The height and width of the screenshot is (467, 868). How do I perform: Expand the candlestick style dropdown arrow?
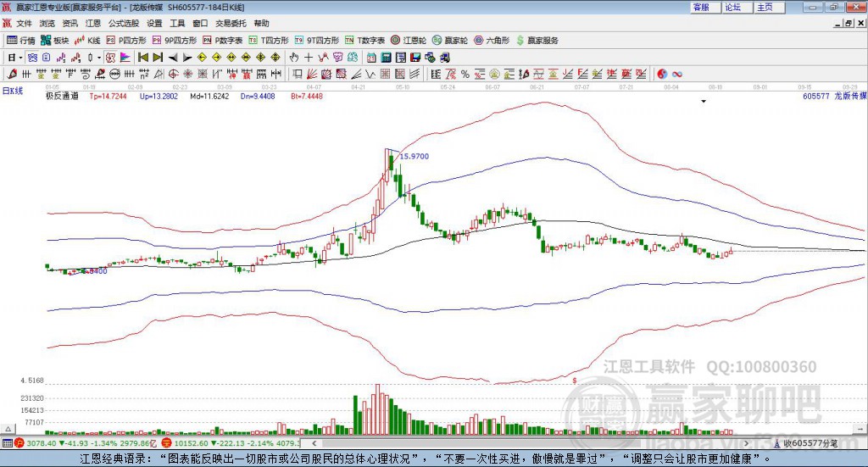(99, 58)
